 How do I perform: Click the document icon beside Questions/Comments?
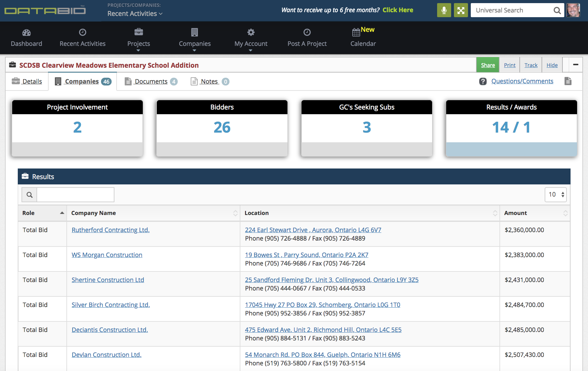click(568, 81)
